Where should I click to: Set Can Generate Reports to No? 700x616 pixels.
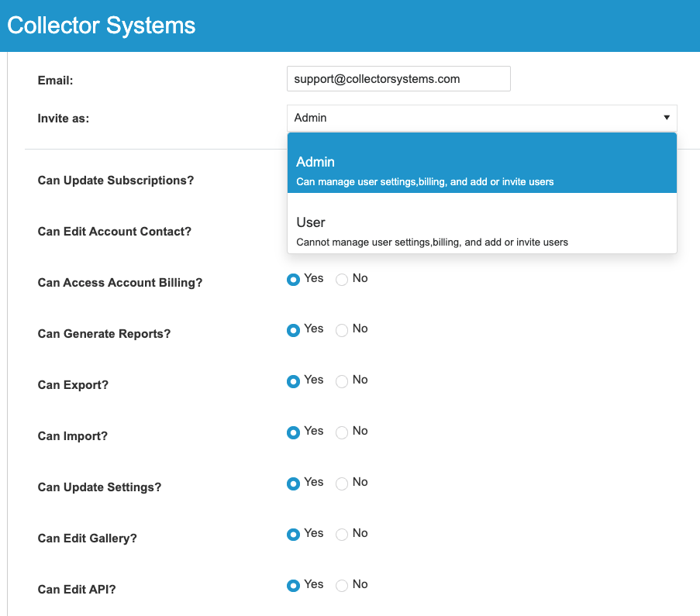[342, 330]
